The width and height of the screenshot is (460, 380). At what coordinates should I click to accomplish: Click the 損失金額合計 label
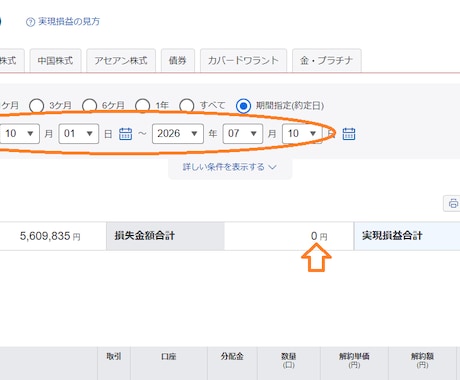(x=144, y=236)
